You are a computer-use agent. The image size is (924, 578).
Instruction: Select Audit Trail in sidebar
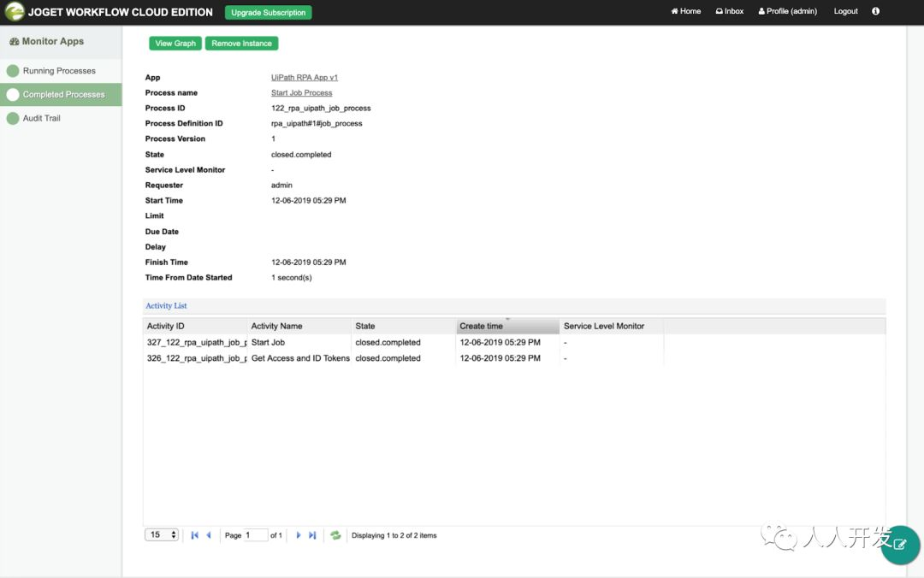61,119
